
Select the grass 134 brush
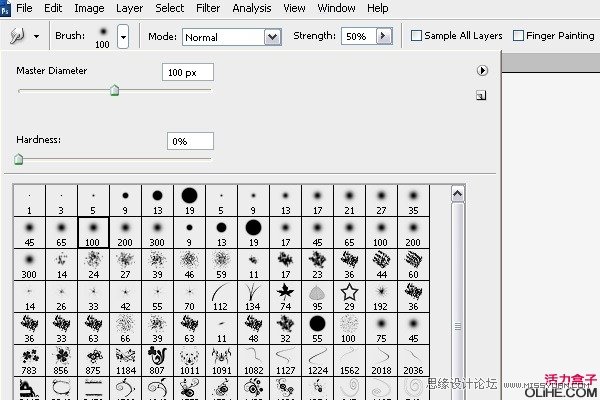(253, 297)
